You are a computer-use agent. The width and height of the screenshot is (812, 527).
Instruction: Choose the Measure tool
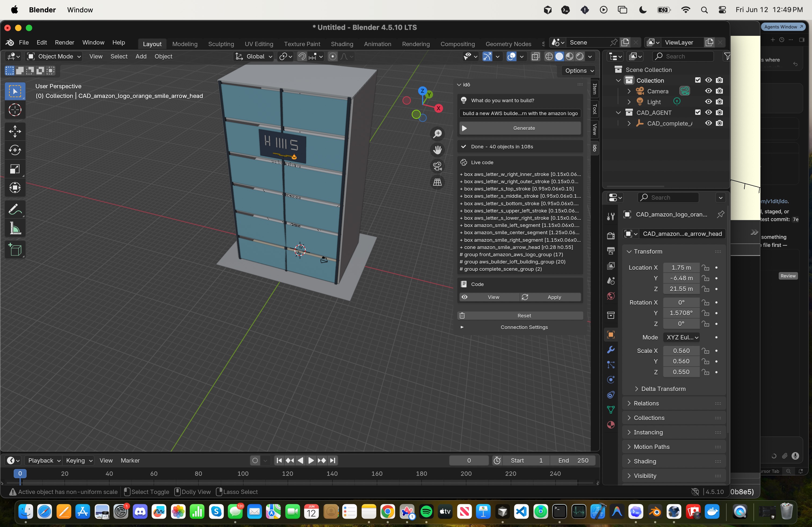tap(15, 228)
